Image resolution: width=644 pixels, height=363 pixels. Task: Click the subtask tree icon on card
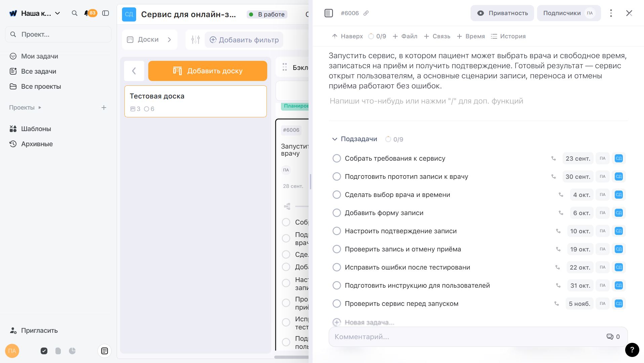click(x=287, y=206)
